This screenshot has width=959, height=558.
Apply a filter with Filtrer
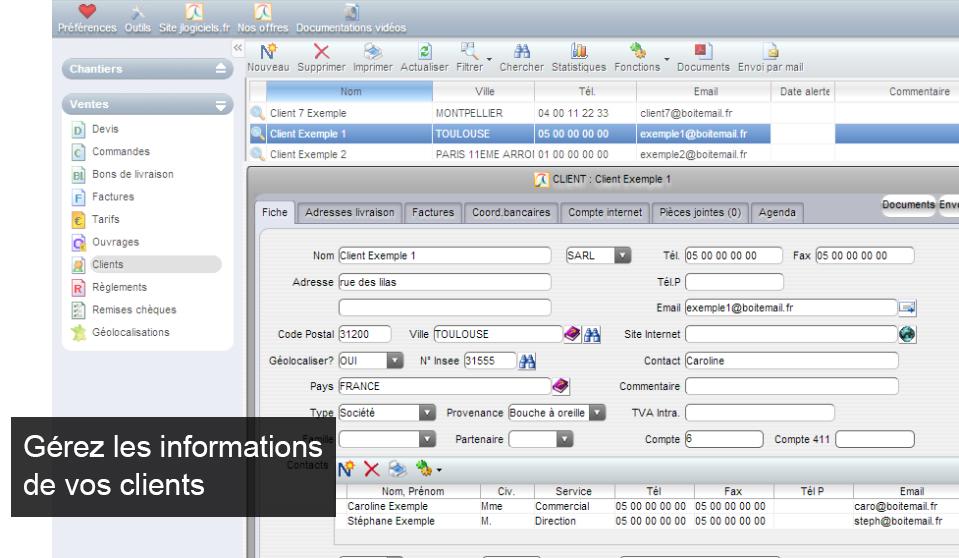(x=469, y=58)
